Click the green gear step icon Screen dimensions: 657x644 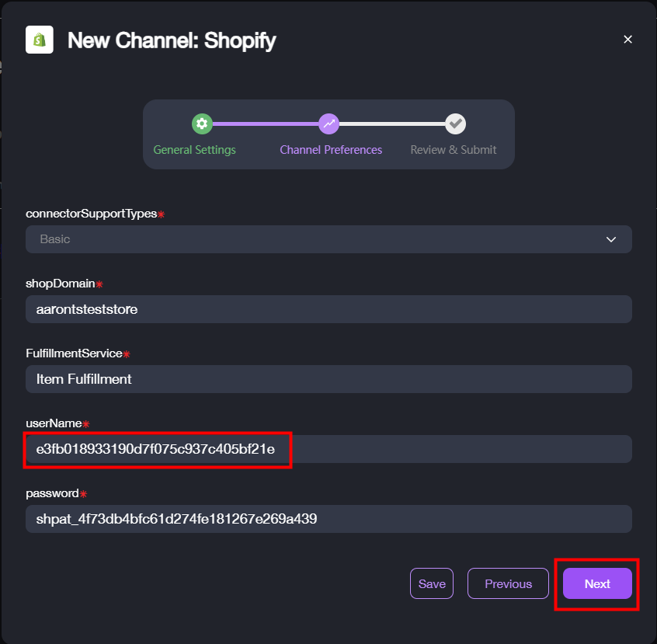point(202,124)
